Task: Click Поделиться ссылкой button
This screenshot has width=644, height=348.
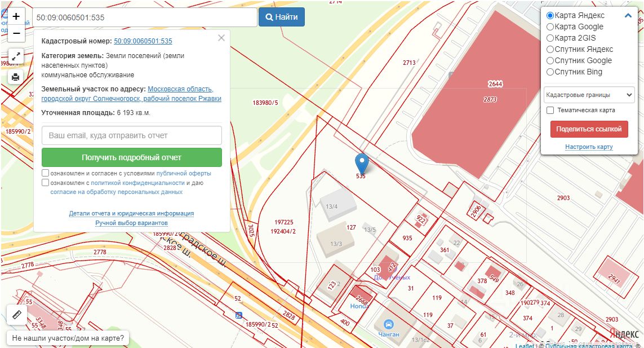Action: [x=589, y=129]
